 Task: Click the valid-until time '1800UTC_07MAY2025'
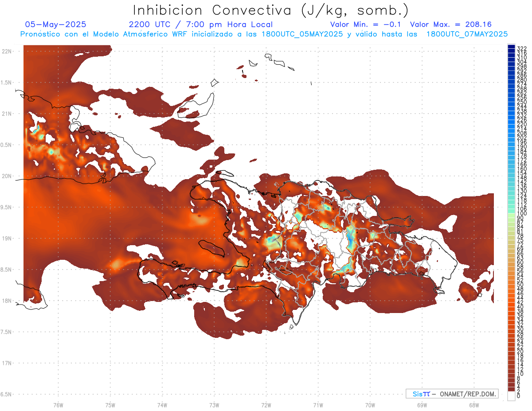pos(467,34)
